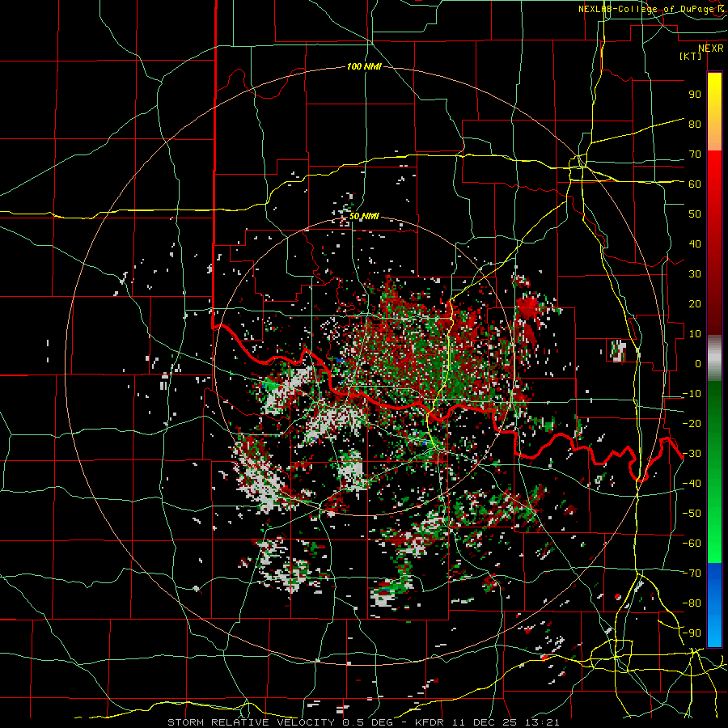
Task: Click the 10 knot label on the color scale
Action: (695, 334)
